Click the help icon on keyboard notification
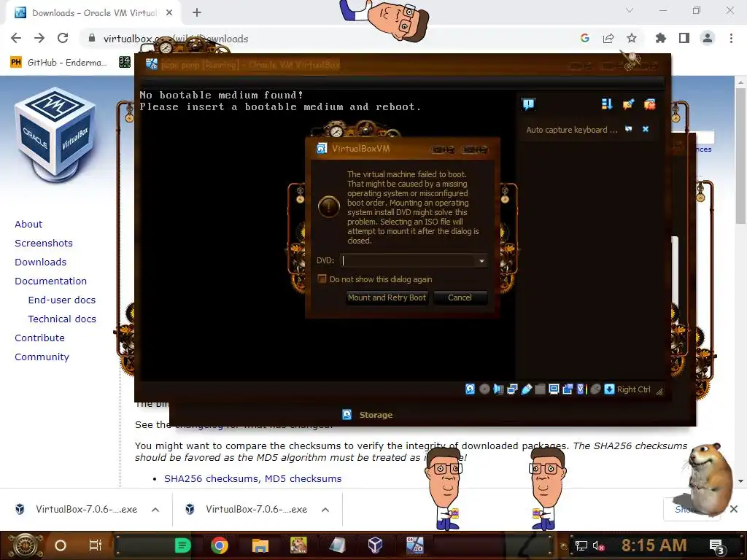The height and width of the screenshot is (560, 747). [629, 129]
